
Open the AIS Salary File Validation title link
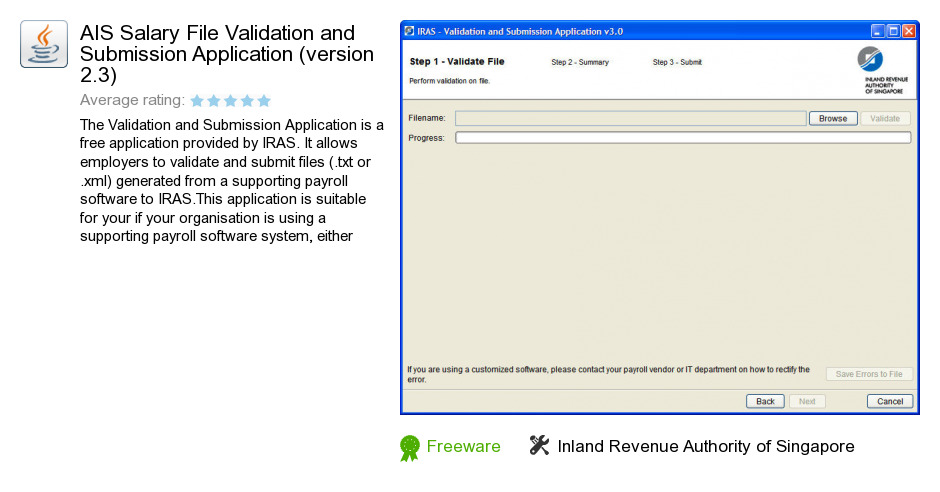(x=227, y=54)
